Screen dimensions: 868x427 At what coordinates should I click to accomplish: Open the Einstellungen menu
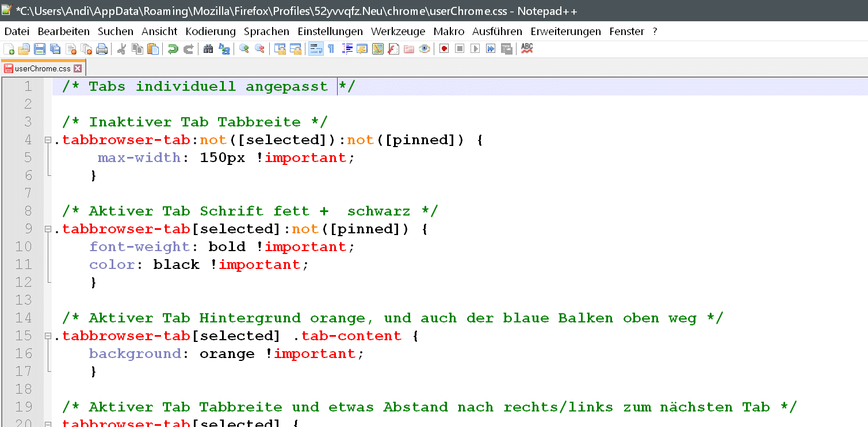[330, 32]
